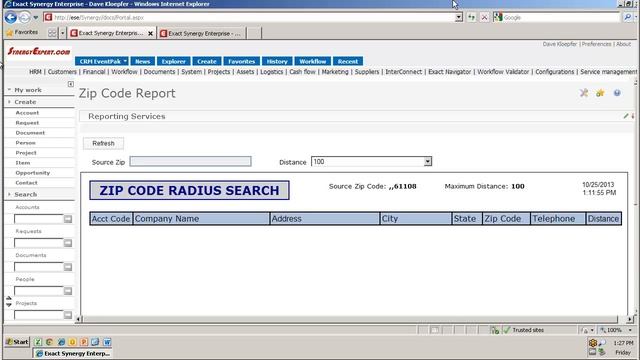The image size is (640, 360).
Task: Click the Quick Tabs grid icon
Action: click(52, 33)
